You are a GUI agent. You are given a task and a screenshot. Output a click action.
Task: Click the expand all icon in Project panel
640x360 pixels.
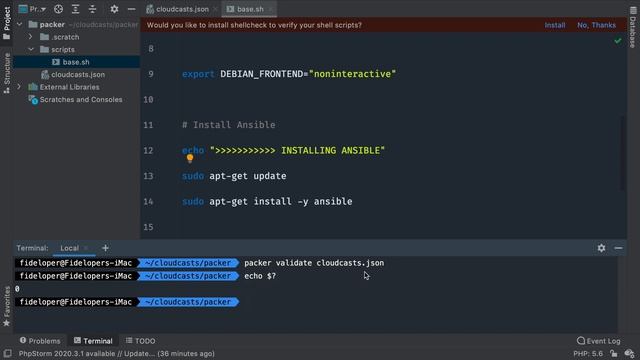76,9
